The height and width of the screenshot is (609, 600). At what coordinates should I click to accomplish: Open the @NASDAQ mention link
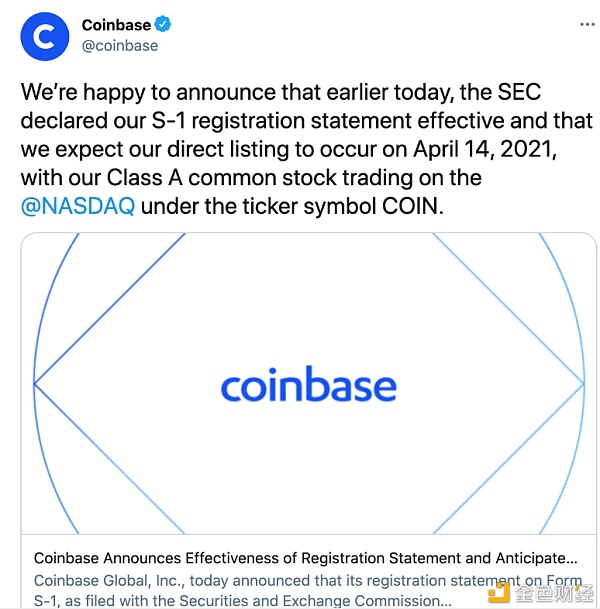coord(78,206)
